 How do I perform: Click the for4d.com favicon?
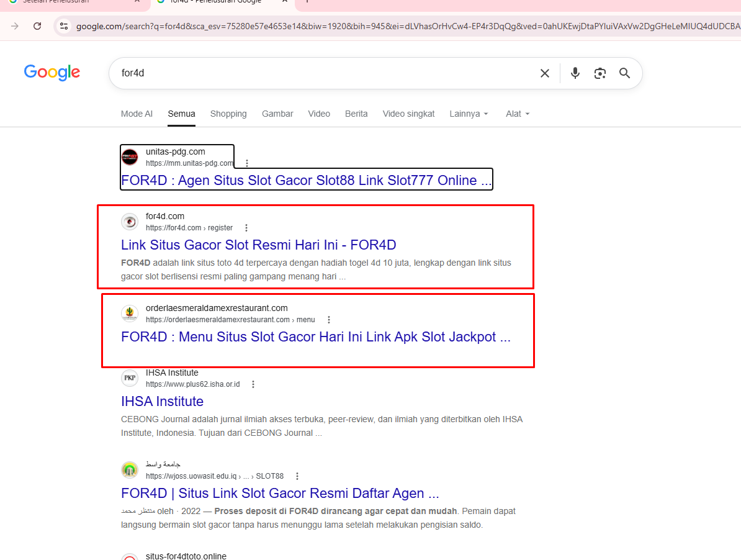(130, 222)
